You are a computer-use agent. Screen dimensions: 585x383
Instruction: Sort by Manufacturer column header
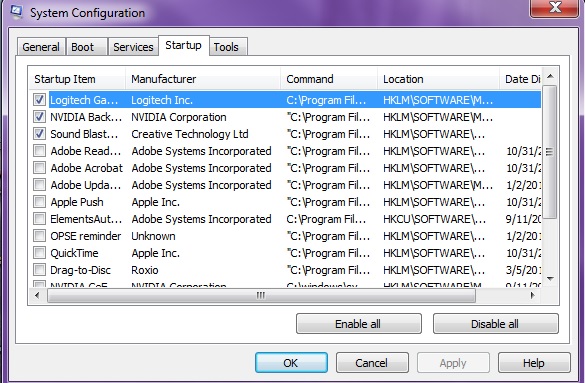[x=203, y=79]
